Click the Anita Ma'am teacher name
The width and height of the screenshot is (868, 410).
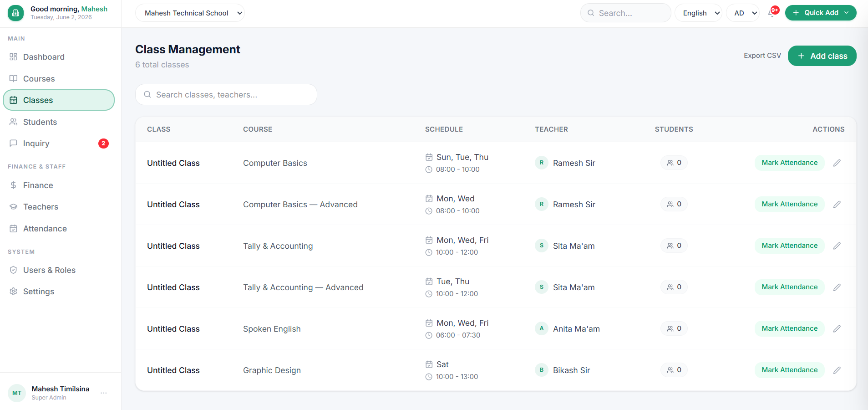tap(576, 329)
